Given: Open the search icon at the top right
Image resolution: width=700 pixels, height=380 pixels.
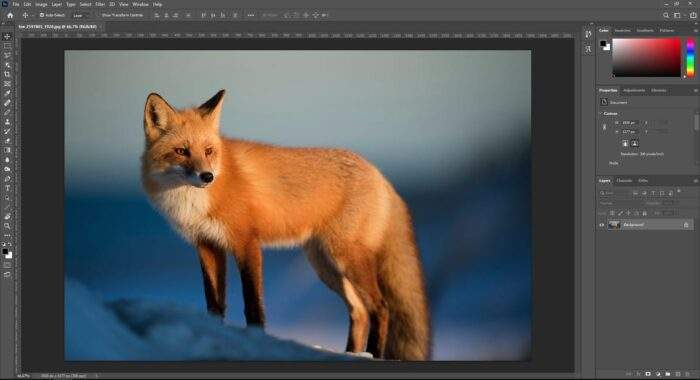Looking at the screenshot, I should coord(666,15).
